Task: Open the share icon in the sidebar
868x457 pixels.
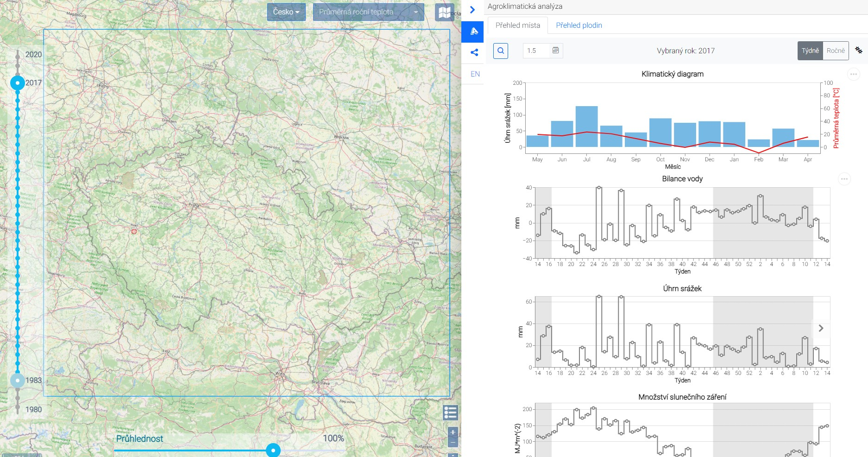Action: coord(474,52)
